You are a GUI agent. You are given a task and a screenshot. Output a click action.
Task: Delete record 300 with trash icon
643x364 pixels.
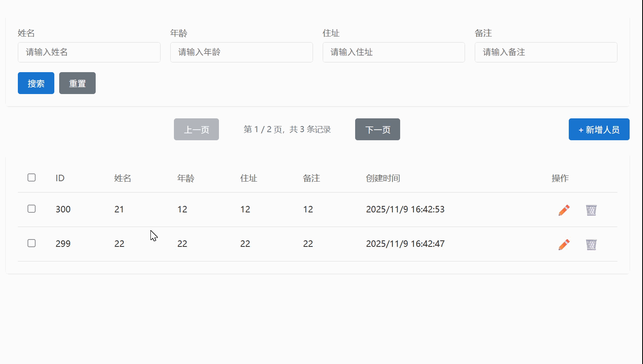click(591, 210)
